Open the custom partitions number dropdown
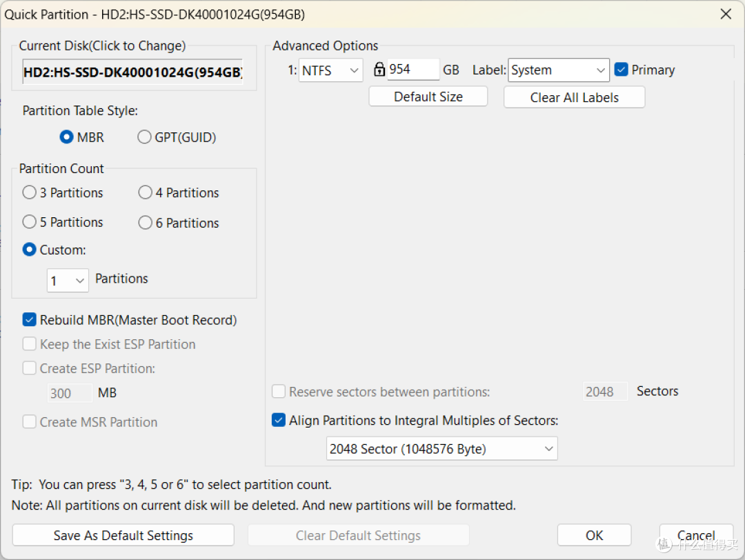 68,281
